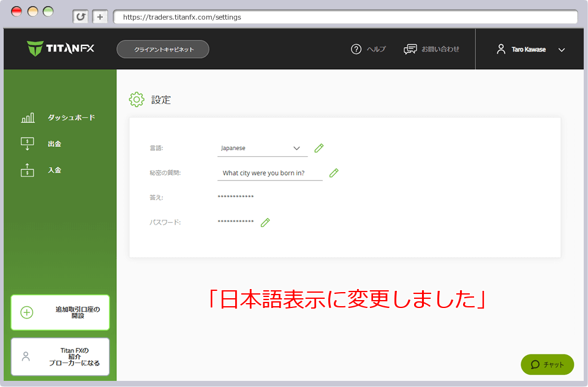Open the ヘルプ question mark icon
The height and width of the screenshot is (387, 588).
click(x=356, y=49)
